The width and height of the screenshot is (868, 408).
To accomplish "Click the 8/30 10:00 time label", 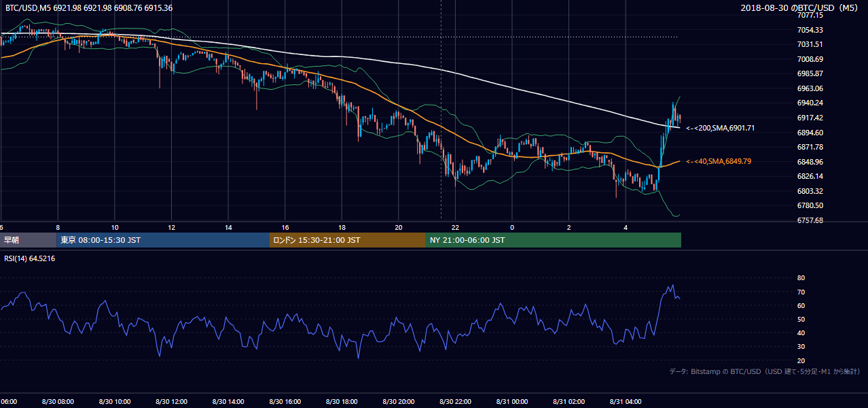I will 115,402.
